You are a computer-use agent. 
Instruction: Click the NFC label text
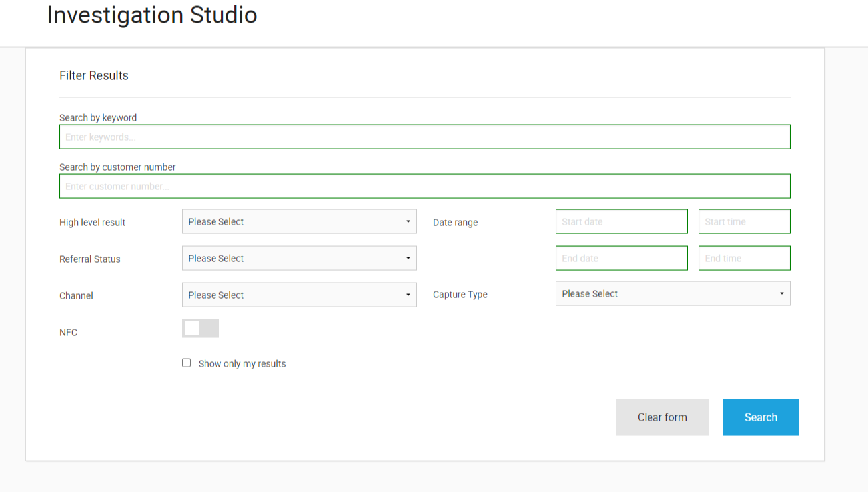point(69,333)
